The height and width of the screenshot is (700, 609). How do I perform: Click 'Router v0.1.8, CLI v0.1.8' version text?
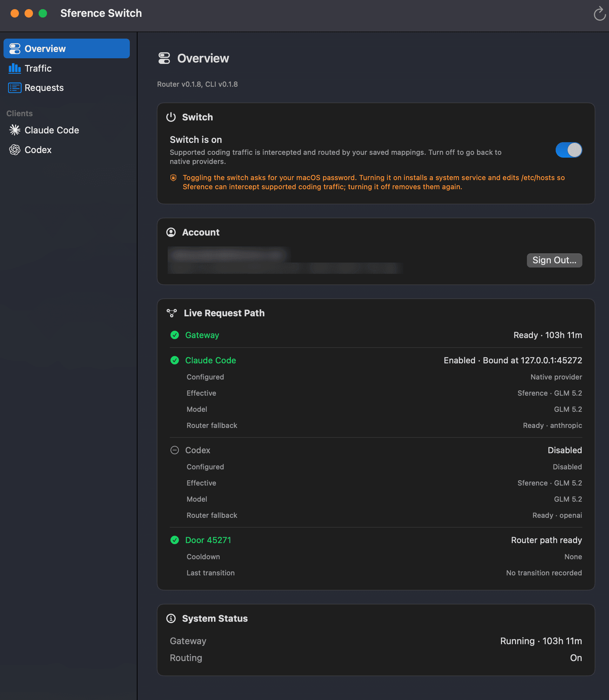click(x=198, y=84)
